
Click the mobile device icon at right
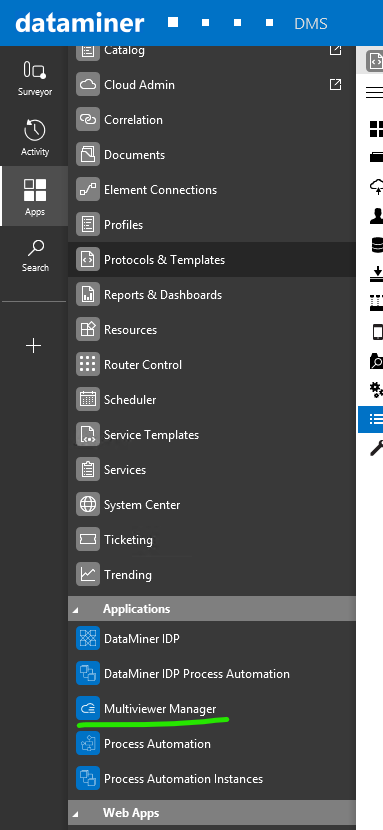click(377, 332)
